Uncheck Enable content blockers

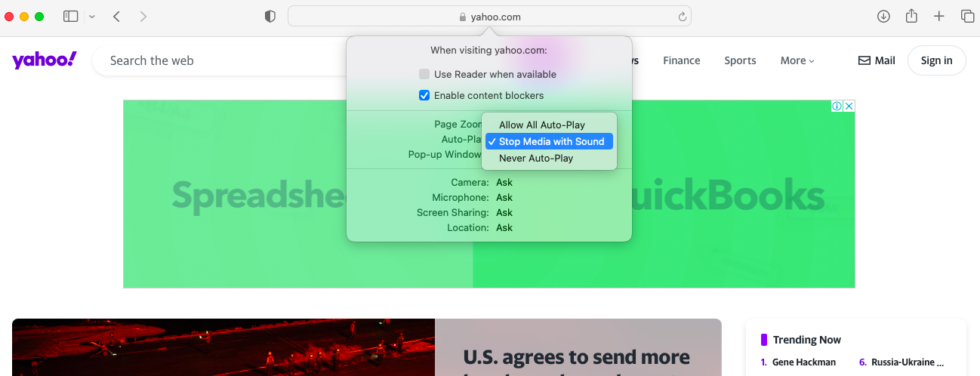pyautogui.click(x=424, y=95)
